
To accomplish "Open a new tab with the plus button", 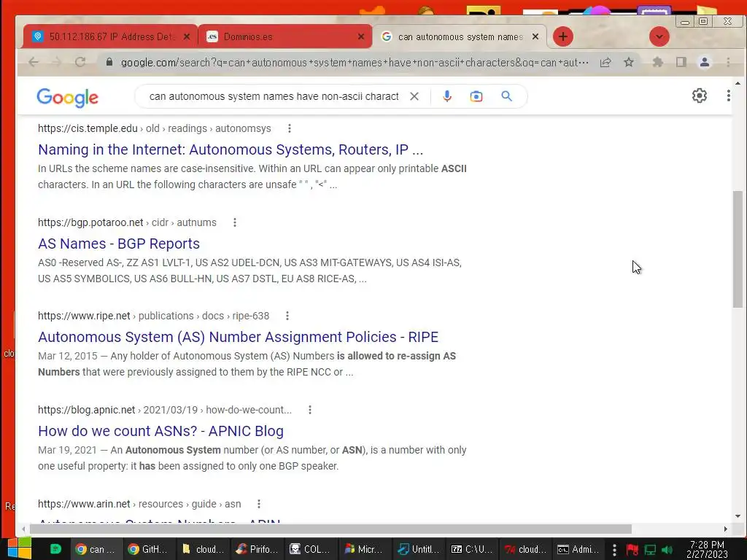I will (563, 36).
